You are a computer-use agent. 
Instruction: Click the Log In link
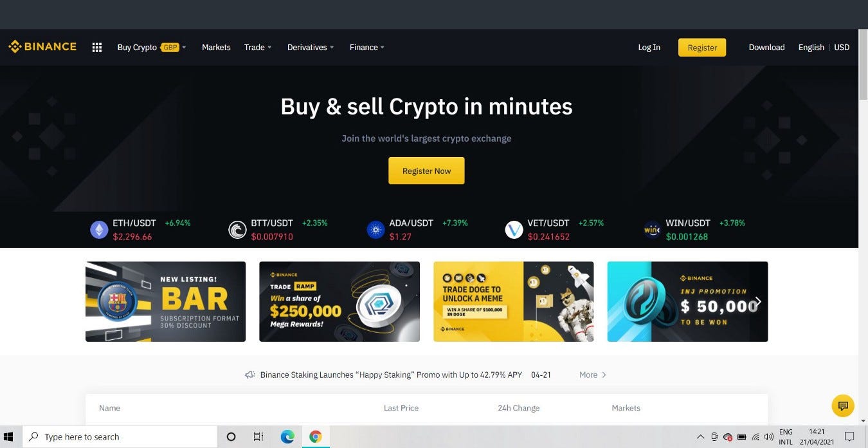pyautogui.click(x=649, y=47)
